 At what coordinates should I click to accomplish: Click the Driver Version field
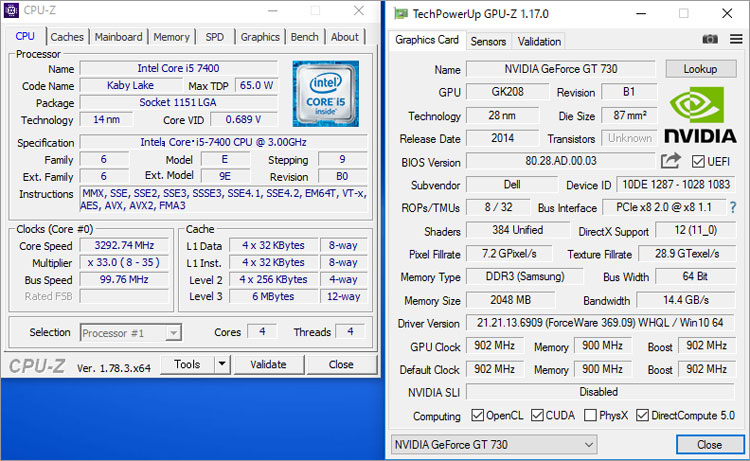[600, 323]
